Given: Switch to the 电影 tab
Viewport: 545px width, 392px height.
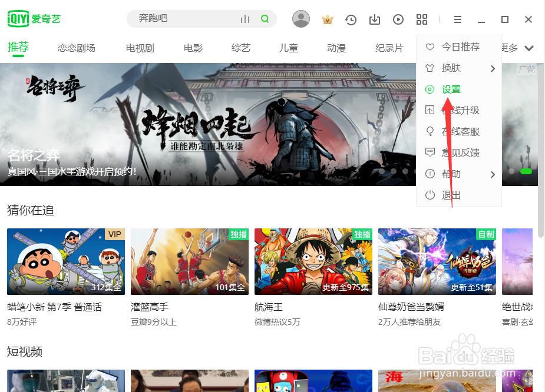Looking at the screenshot, I should pyautogui.click(x=193, y=48).
